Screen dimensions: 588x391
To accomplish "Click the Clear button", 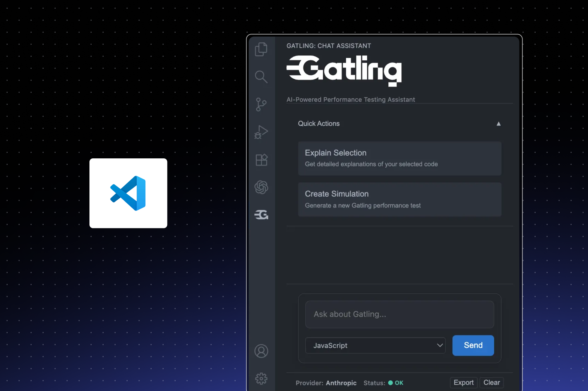I will point(491,383).
